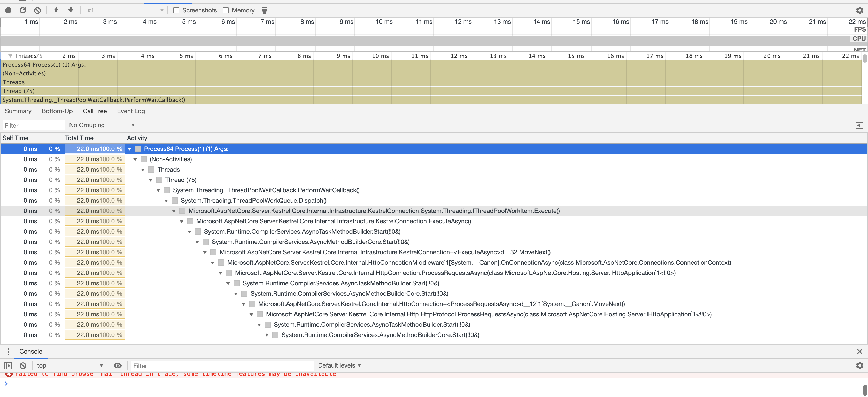Switch to the Bottom-Up tab
This screenshot has width=868, height=397.
57,111
